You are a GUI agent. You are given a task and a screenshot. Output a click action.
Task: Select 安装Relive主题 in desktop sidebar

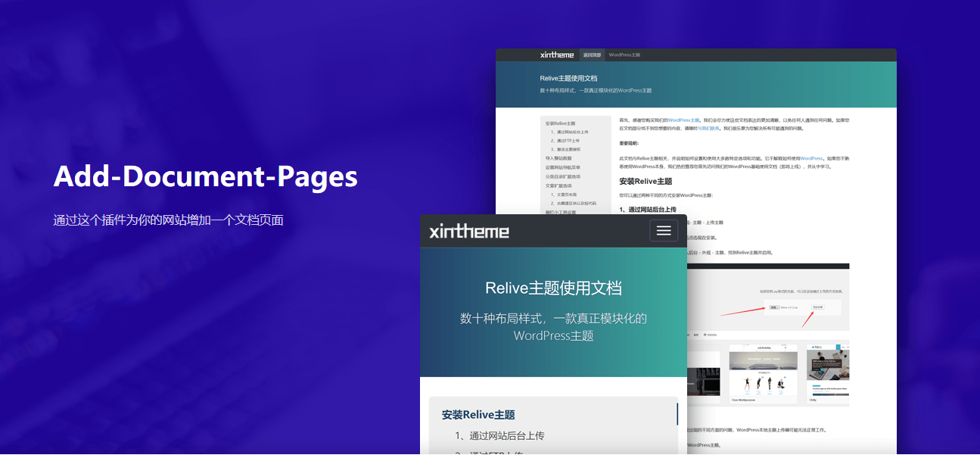(x=560, y=123)
